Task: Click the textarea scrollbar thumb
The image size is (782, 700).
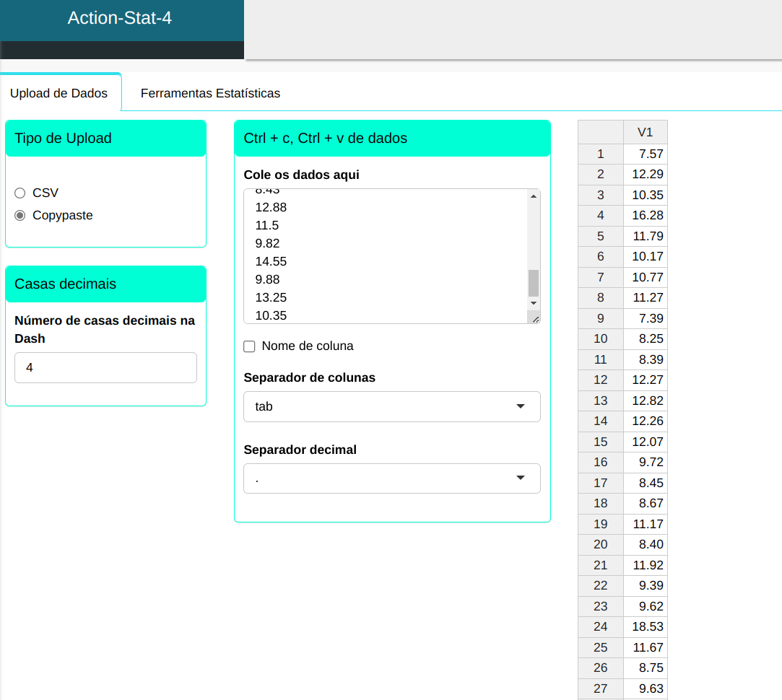Action: pos(534,283)
